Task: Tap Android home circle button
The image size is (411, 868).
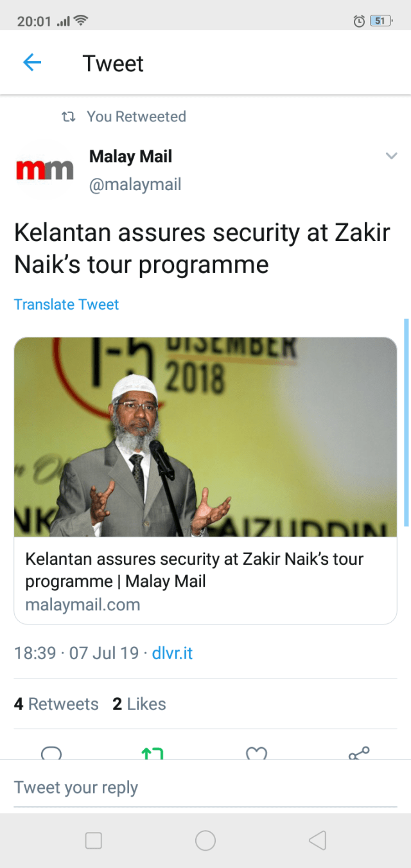Action: [x=205, y=840]
